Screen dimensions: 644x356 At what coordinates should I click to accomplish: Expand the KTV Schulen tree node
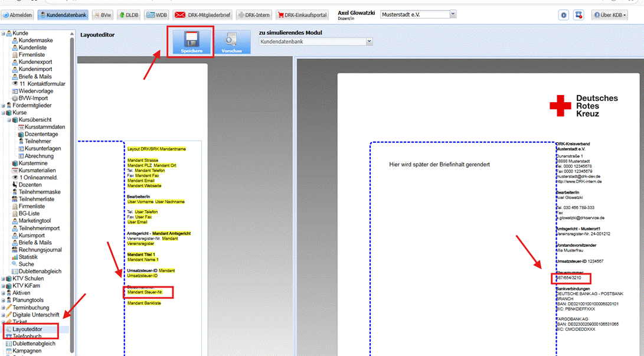3,279
